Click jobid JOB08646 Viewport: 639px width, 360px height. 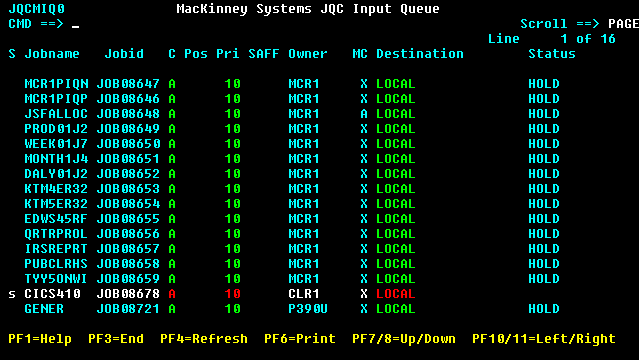click(128, 99)
